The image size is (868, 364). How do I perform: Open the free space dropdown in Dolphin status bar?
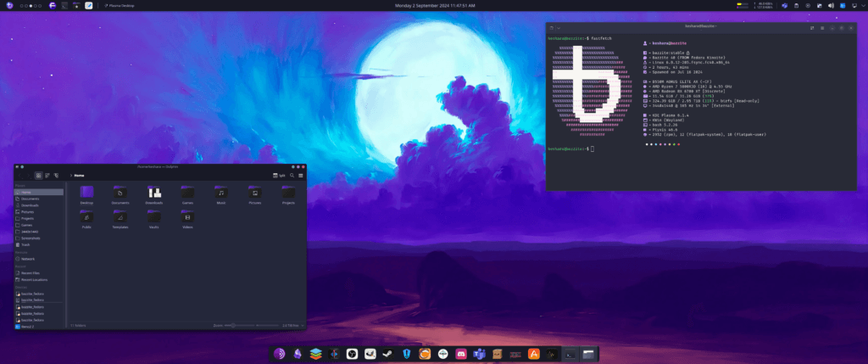(x=292, y=325)
